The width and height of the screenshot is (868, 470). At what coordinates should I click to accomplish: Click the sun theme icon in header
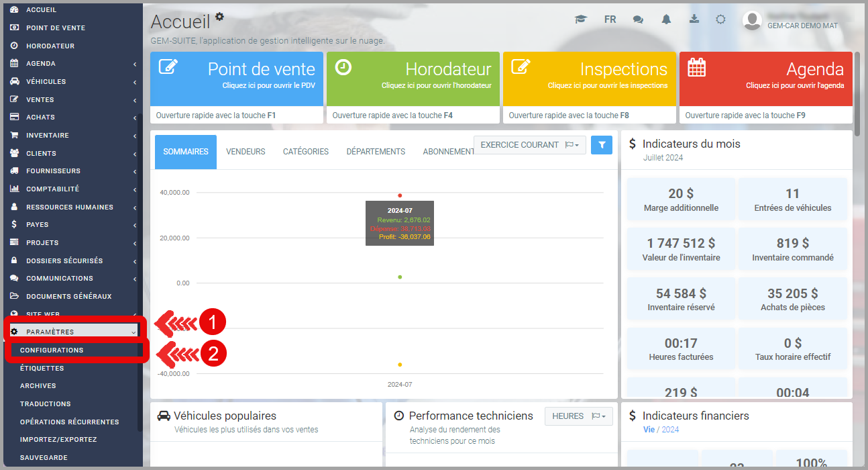click(x=720, y=19)
